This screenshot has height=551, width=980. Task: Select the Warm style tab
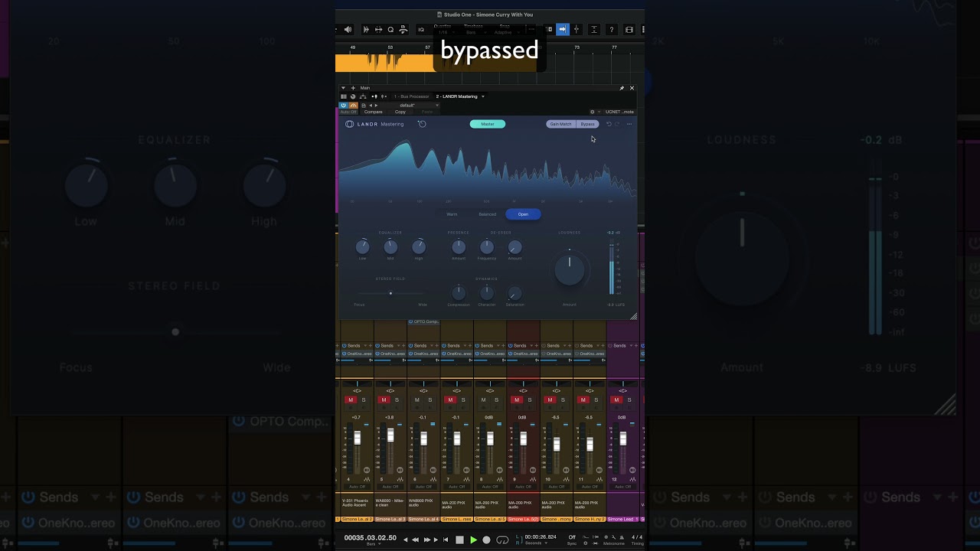[x=452, y=214]
